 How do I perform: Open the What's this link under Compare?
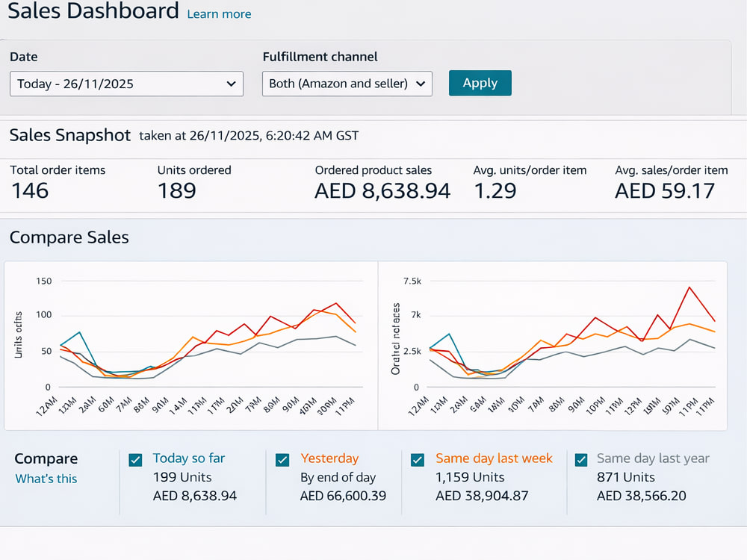[x=46, y=479]
